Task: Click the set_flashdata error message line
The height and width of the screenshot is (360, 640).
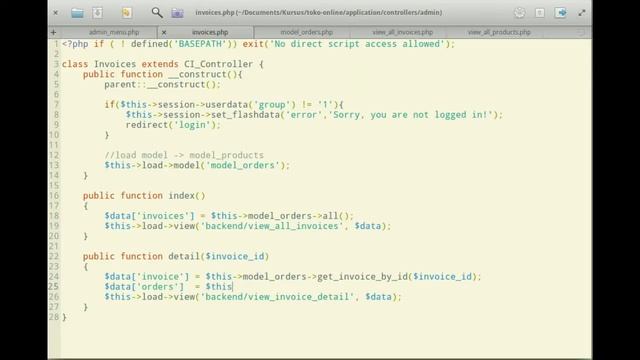Action: pyautogui.click(x=314, y=115)
